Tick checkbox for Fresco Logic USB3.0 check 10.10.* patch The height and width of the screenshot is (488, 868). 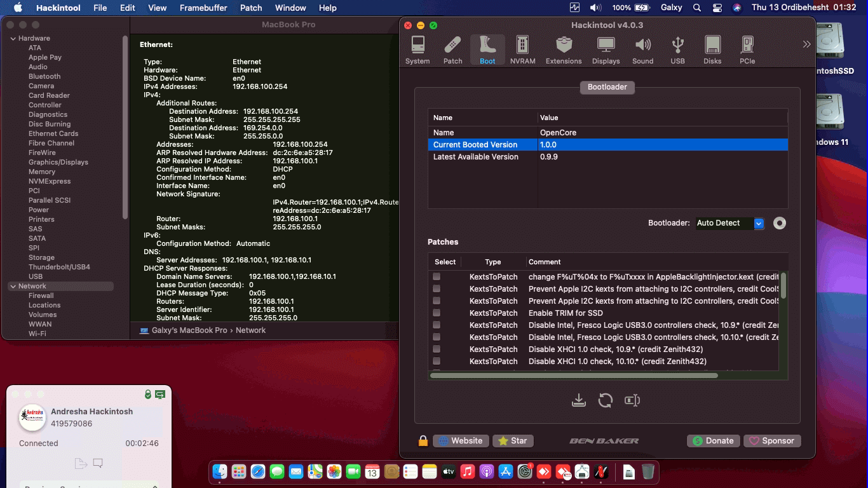[x=437, y=337]
